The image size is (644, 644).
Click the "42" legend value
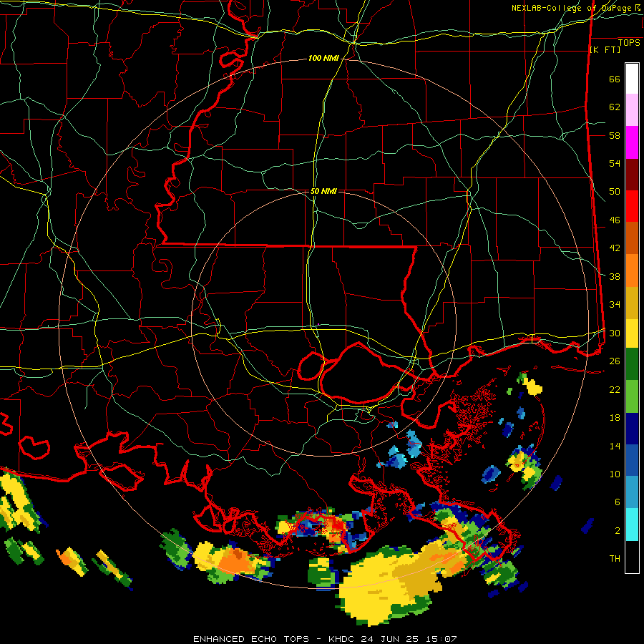coord(615,248)
